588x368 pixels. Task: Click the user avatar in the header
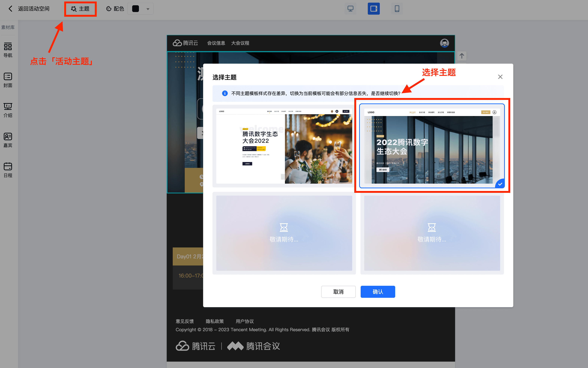[x=444, y=43]
